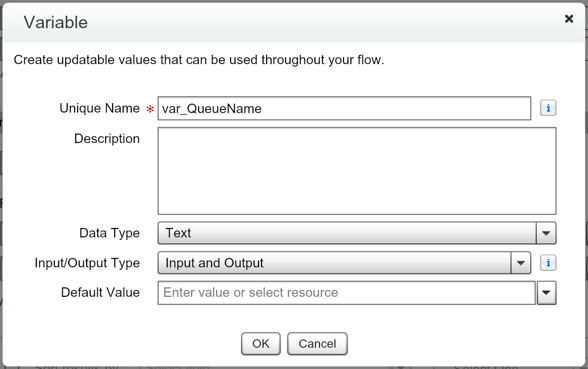Click the text 'Create updatable values' description
The width and height of the screenshot is (588, 369).
(x=199, y=60)
